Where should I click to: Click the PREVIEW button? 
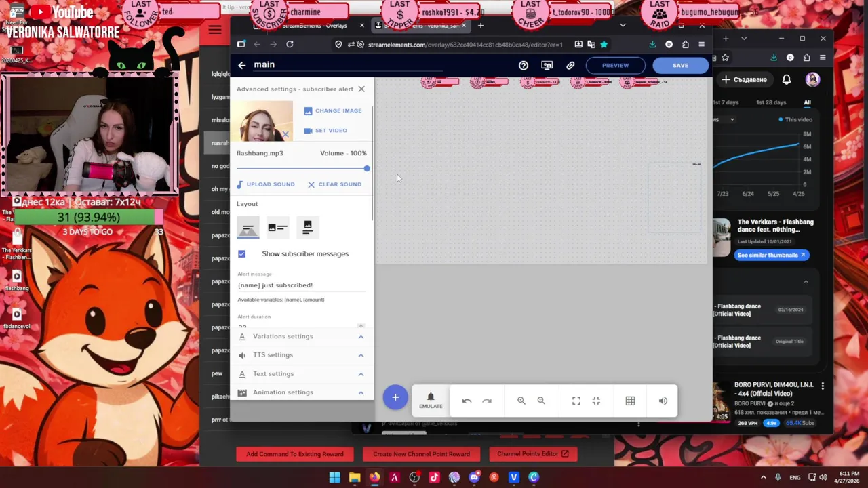point(615,66)
